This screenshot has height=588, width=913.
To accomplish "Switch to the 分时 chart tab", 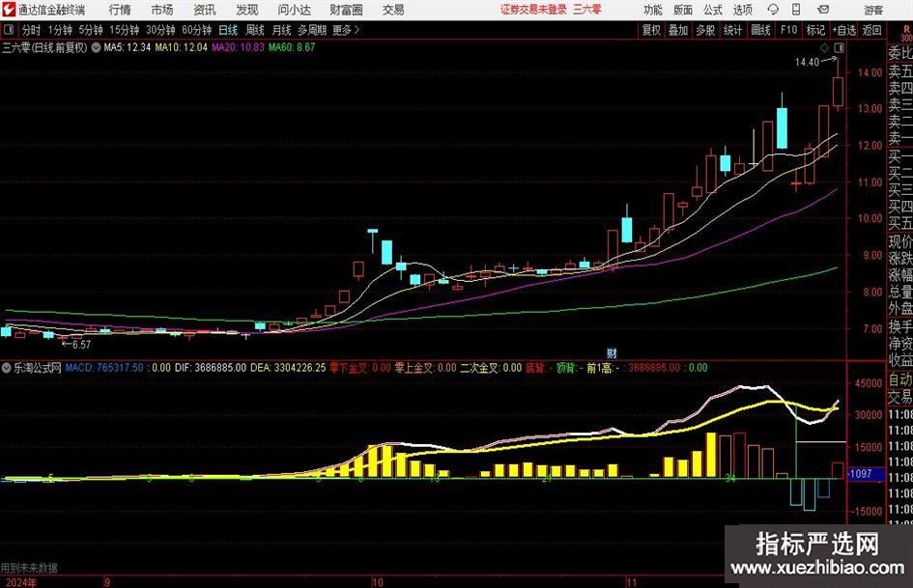I will pyautogui.click(x=32, y=30).
